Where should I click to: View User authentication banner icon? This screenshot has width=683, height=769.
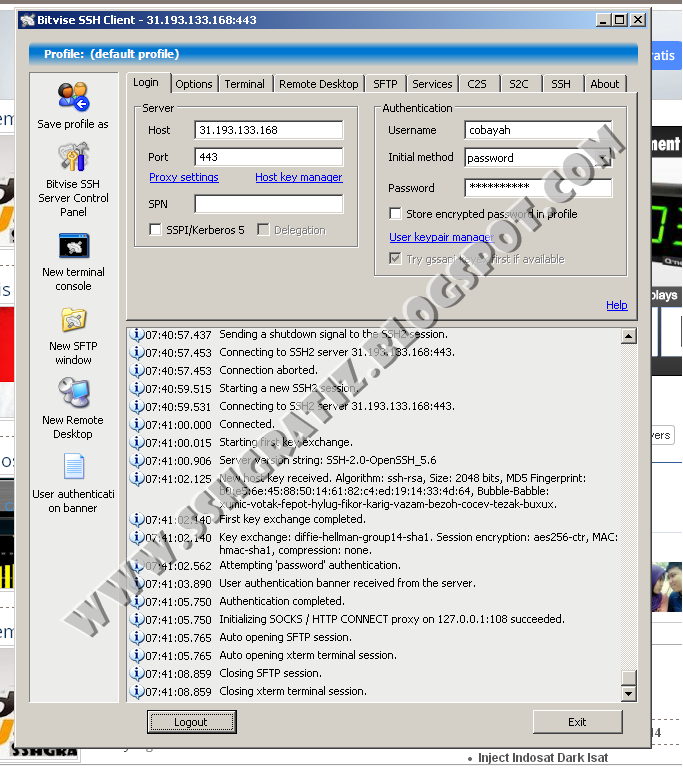(x=74, y=466)
